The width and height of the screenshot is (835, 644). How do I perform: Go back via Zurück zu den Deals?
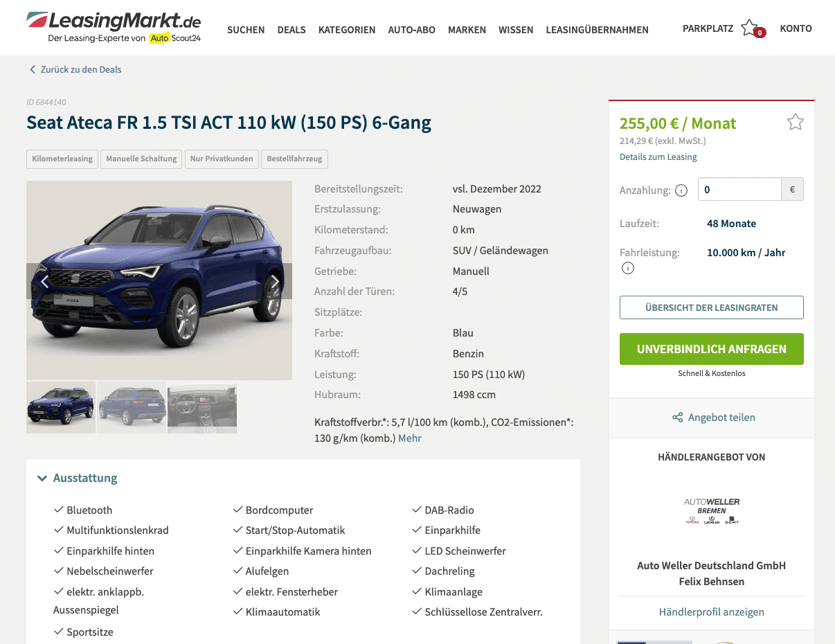click(x=75, y=69)
